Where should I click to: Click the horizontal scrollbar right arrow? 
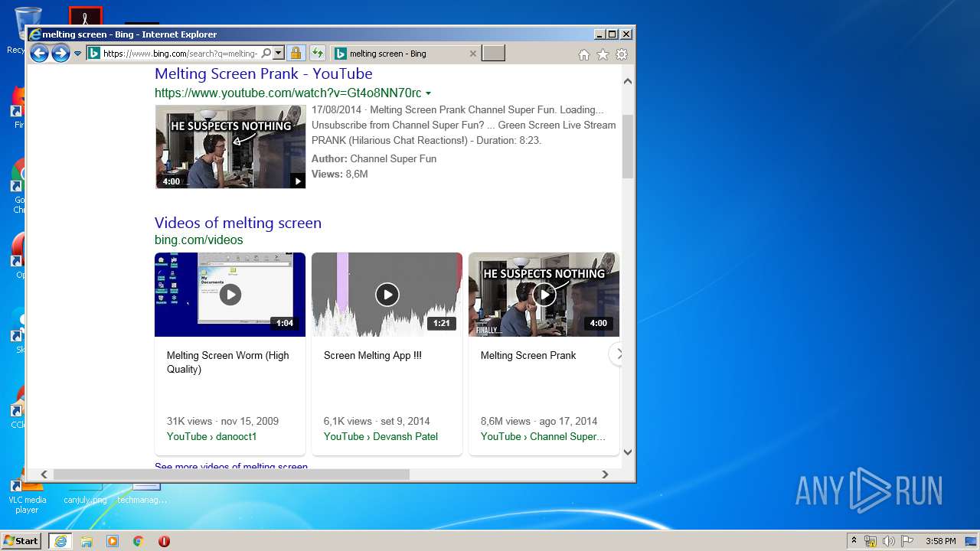click(x=605, y=474)
